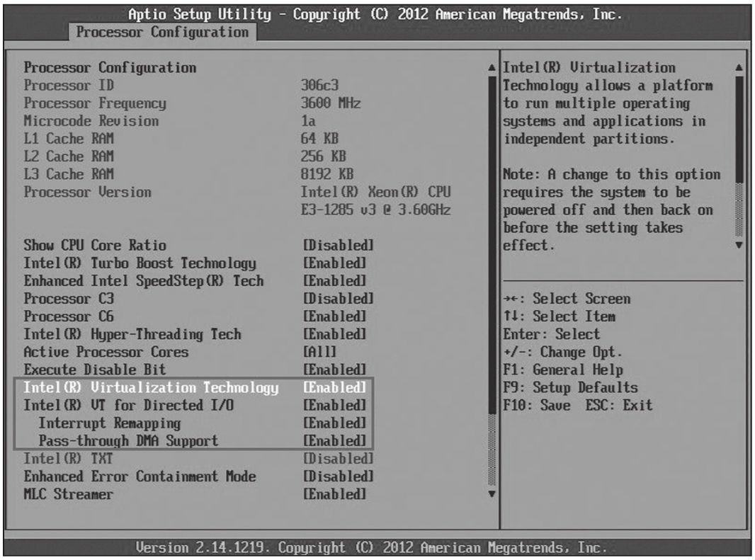Change Processor C3 Disabled option

(338, 299)
